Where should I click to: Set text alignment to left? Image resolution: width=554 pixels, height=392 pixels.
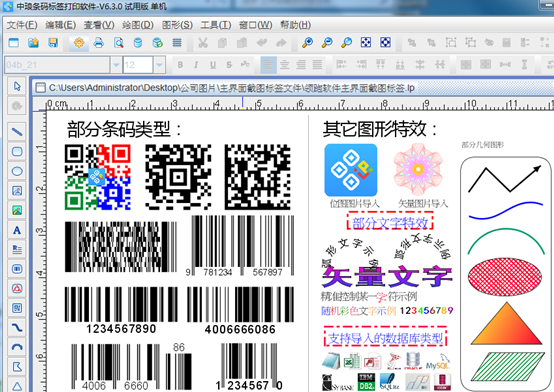(268, 65)
